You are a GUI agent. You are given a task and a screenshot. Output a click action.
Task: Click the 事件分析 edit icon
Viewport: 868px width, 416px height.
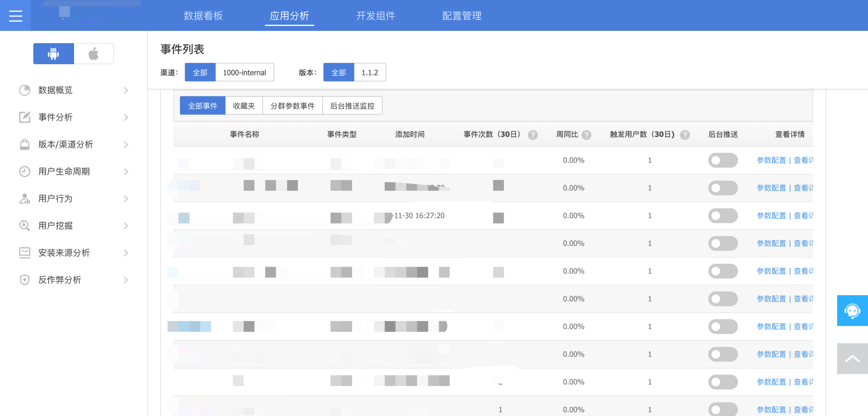(25, 117)
